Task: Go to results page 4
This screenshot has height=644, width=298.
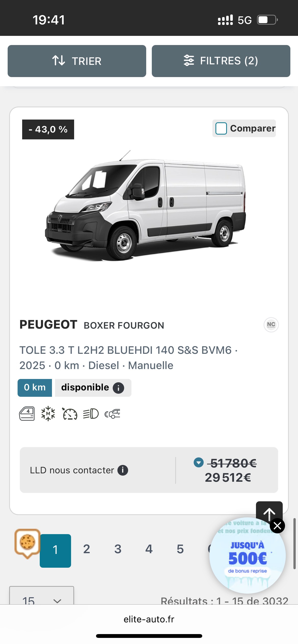Action: tap(149, 549)
